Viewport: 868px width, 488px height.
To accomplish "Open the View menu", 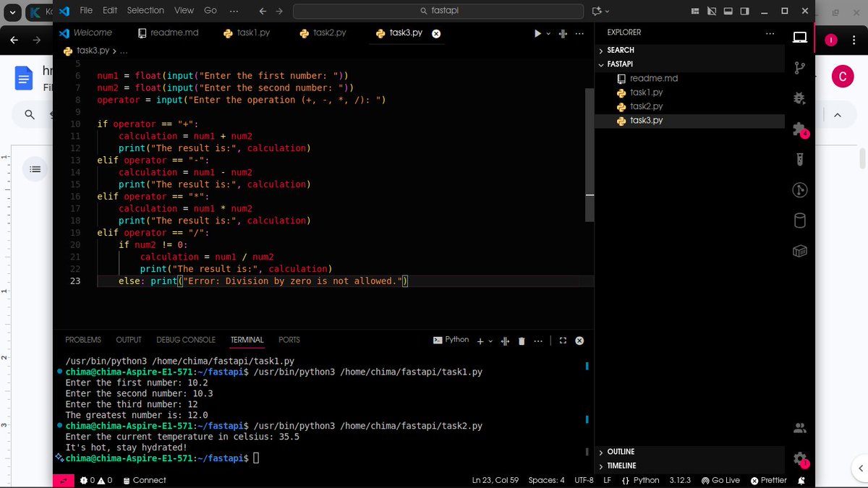I will (184, 10).
